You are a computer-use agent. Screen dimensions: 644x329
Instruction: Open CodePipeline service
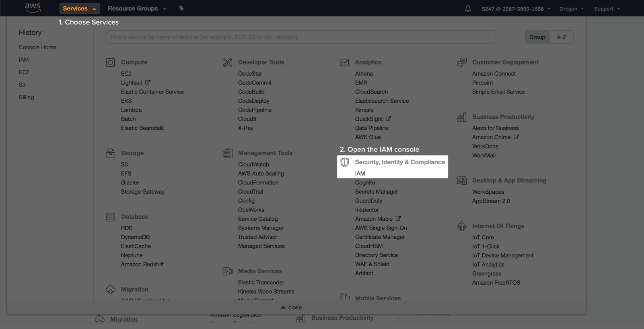255,110
